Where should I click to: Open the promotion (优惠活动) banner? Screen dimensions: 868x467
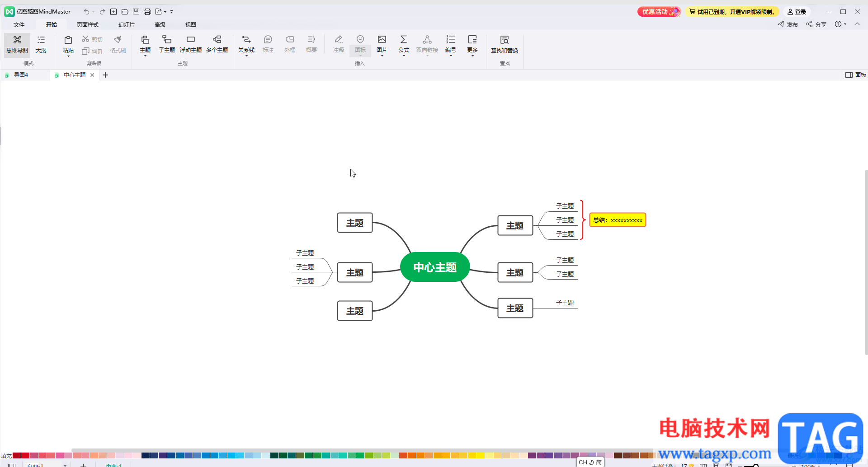(x=659, y=12)
